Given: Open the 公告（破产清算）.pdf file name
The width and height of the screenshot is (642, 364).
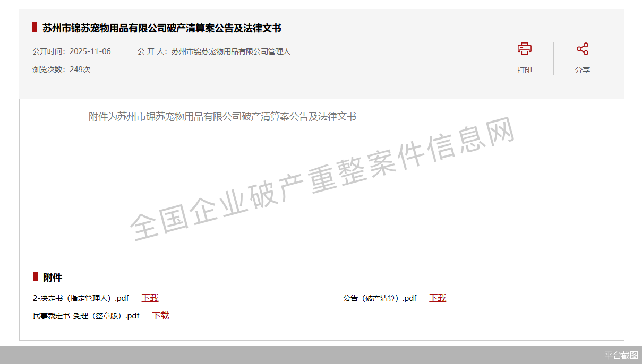Looking at the screenshot, I should [x=380, y=298].
